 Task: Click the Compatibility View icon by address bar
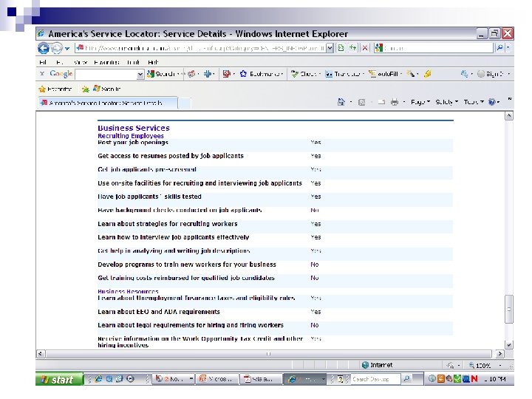click(x=341, y=48)
